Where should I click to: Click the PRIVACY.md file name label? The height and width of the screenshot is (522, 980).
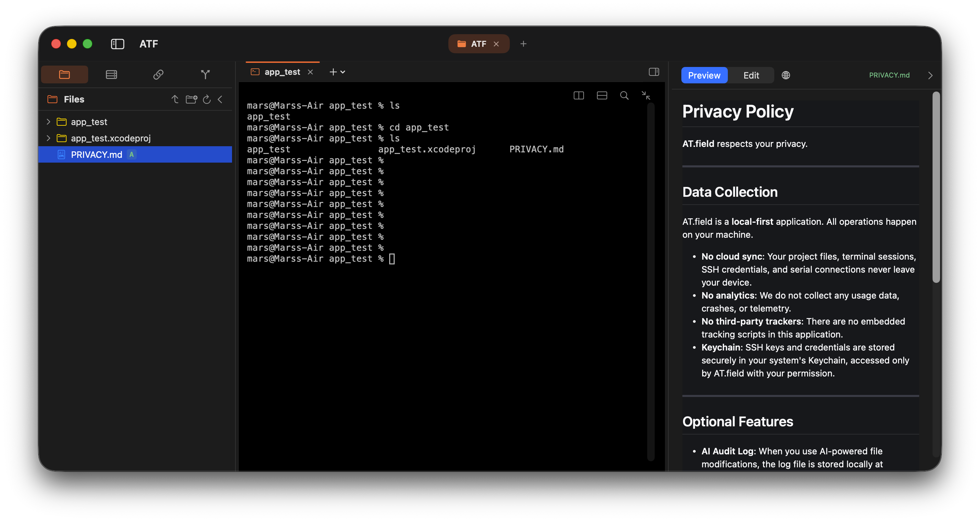[x=889, y=75]
